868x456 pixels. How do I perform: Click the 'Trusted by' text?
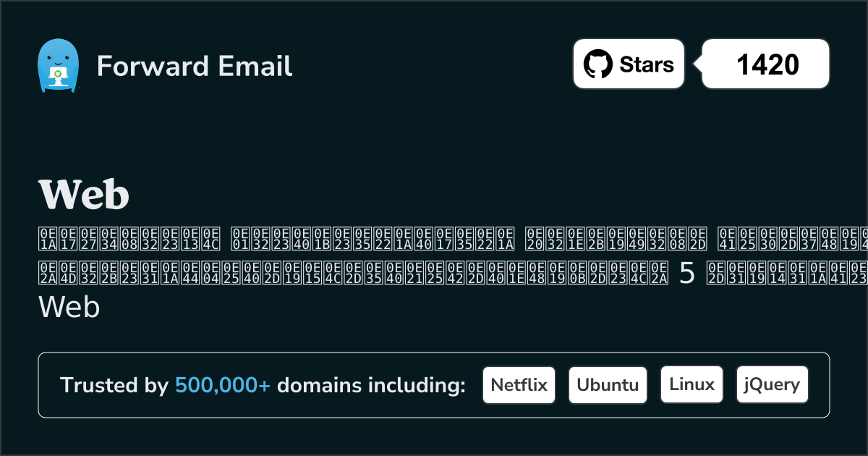pyautogui.click(x=114, y=386)
